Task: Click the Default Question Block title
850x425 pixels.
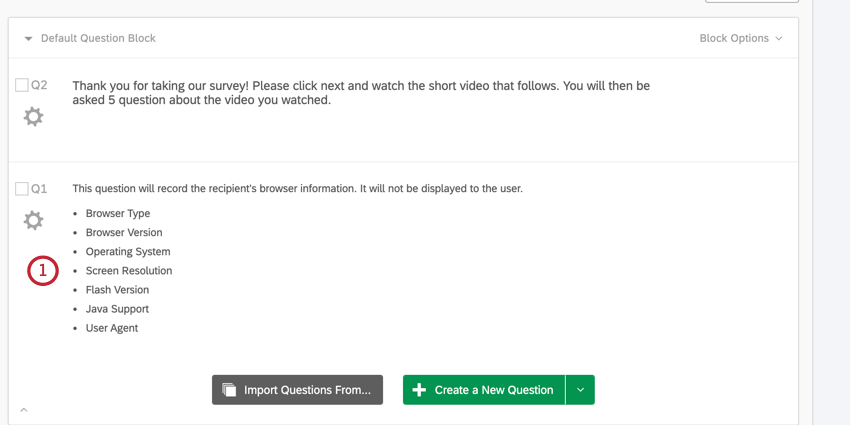Action: click(98, 38)
